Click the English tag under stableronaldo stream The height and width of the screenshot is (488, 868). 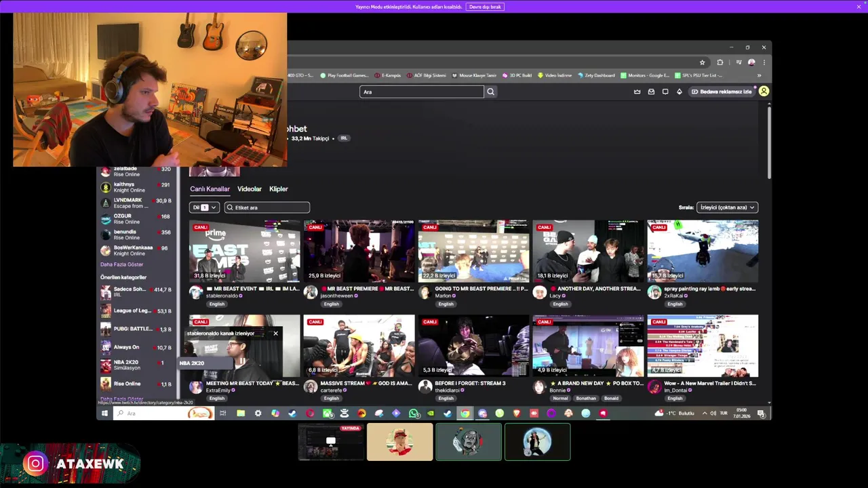(217, 304)
